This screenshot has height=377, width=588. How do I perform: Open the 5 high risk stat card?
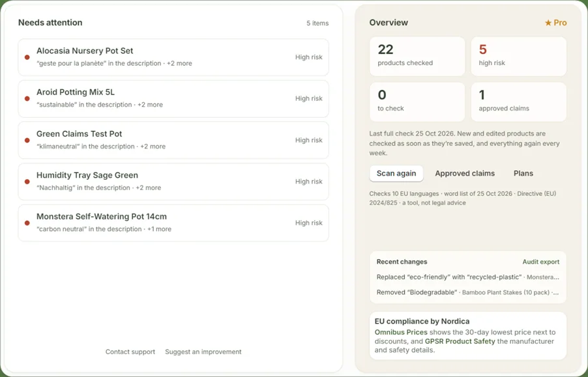click(519, 57)
